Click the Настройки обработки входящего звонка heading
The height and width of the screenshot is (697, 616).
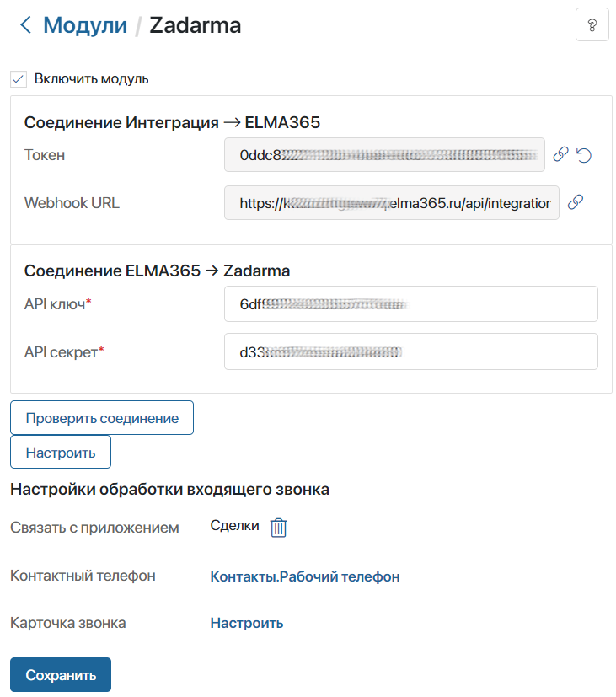(169, 490)
